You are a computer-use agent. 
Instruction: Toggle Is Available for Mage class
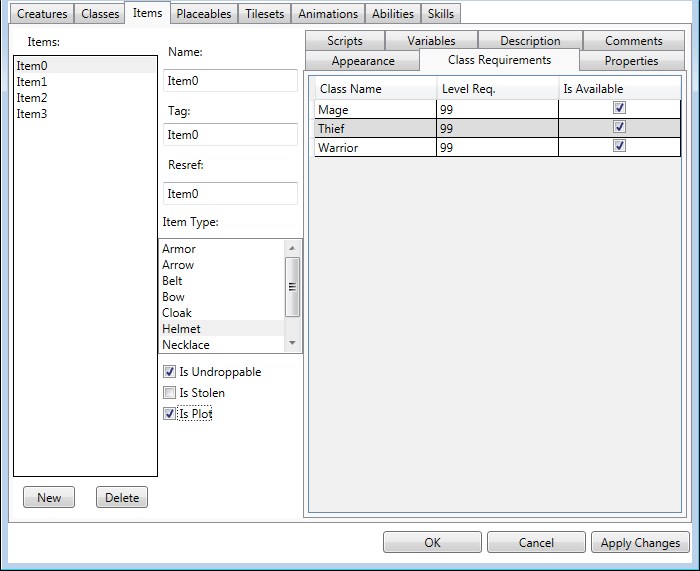[619, 108]
